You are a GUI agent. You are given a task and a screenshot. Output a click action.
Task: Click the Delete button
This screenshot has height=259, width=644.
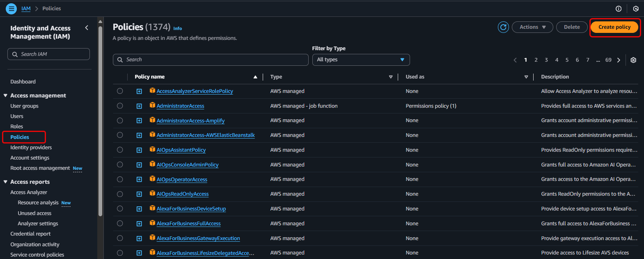click(572, 27)
